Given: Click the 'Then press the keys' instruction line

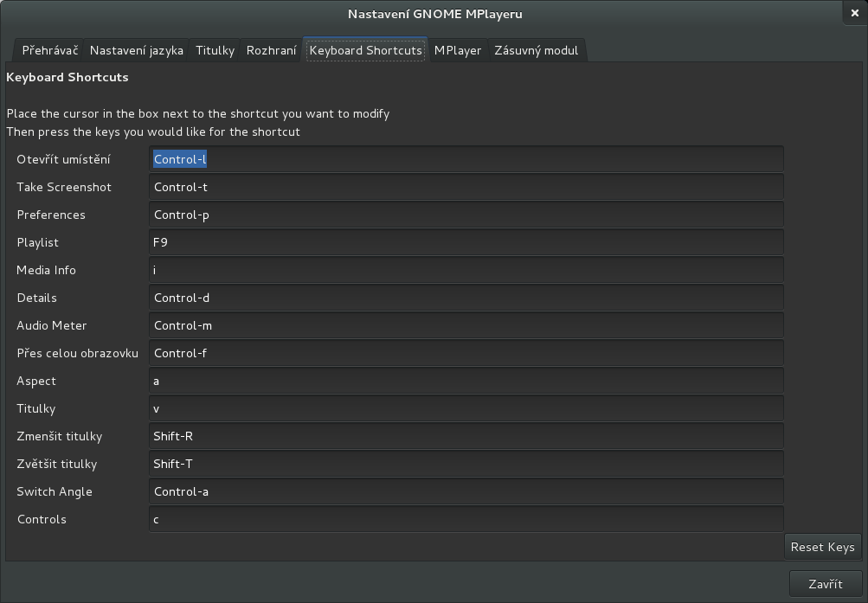Looking at the screenshot, I should (x=153, y=132).
